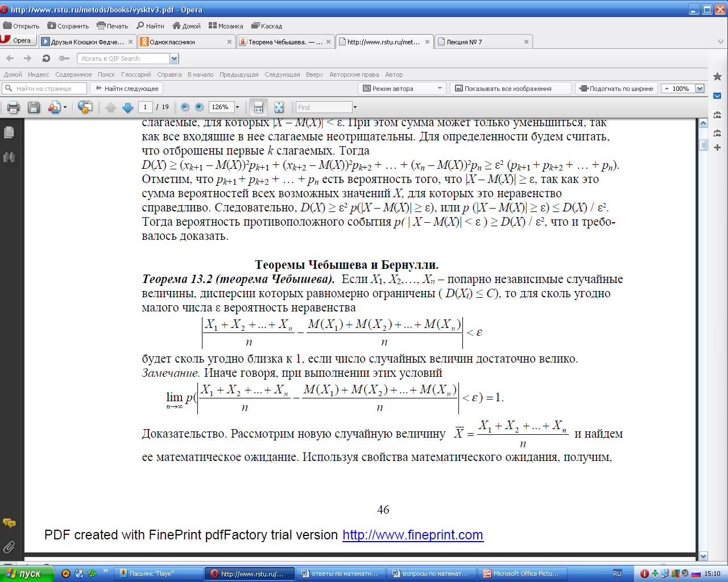Zoom out with the minus circle icon

click(185, 107)
